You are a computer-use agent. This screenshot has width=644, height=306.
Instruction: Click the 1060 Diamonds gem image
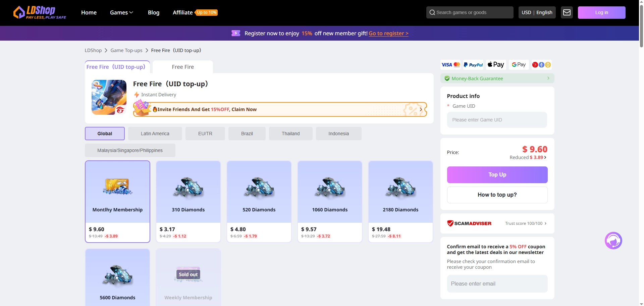click(330, 187)
